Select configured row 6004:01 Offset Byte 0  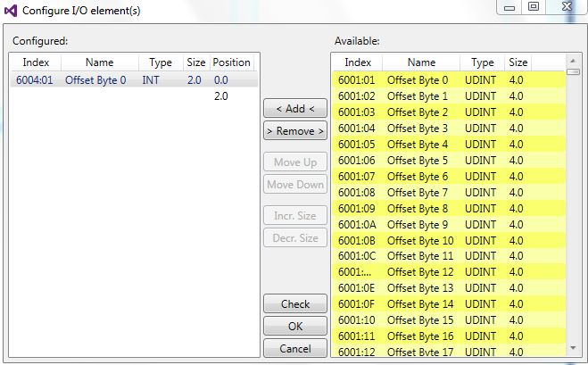(134, 80)
